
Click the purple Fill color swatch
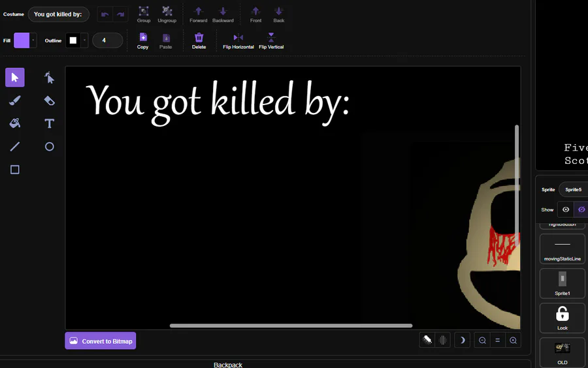22,40
